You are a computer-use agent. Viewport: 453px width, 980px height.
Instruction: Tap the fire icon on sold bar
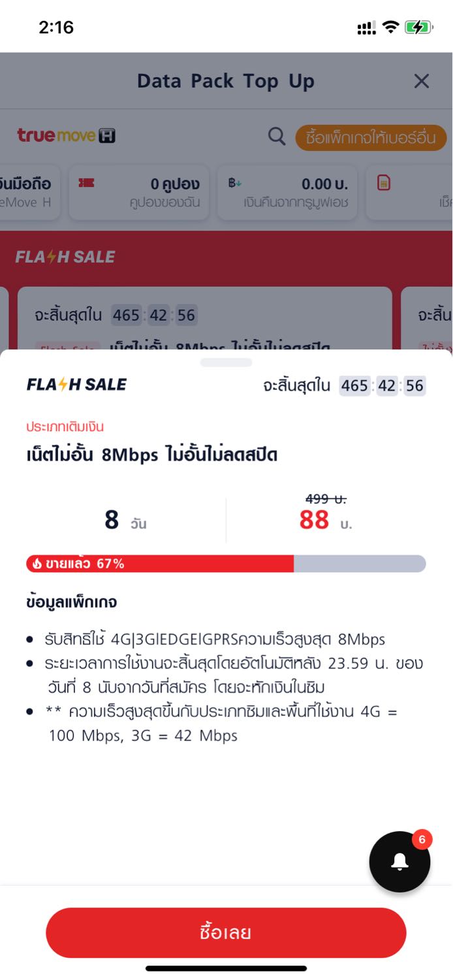click(37, 563)
